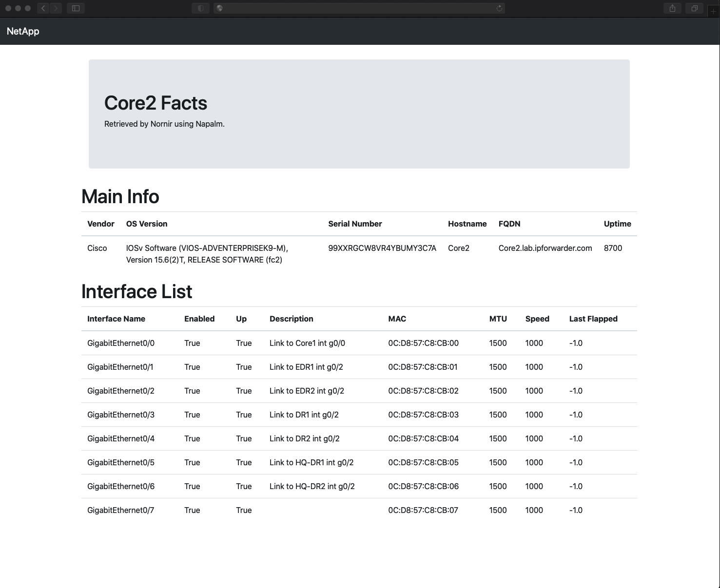
Task: Click GigabitEthernet0/3 interface name
Action: [x=121, y=415]
